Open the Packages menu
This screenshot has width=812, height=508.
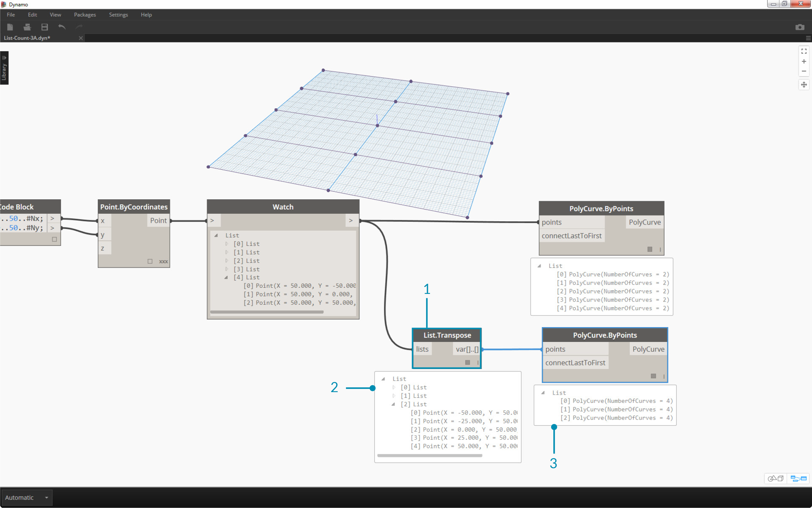coord(86,15)
